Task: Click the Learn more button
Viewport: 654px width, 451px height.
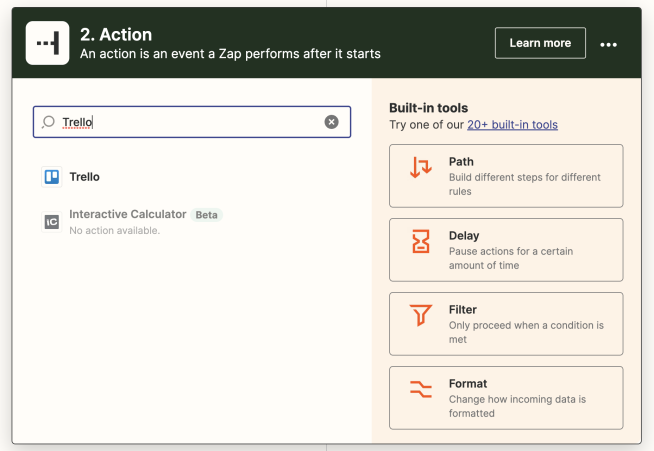Action: (540, 43)
